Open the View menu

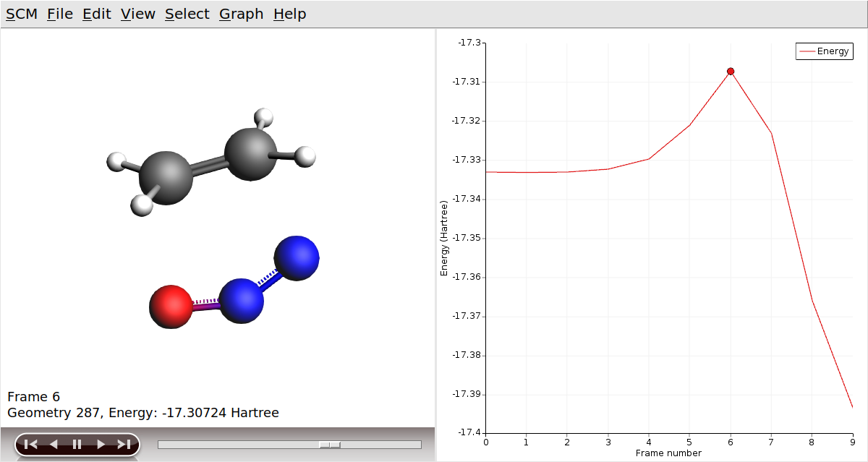coord(137,14)
